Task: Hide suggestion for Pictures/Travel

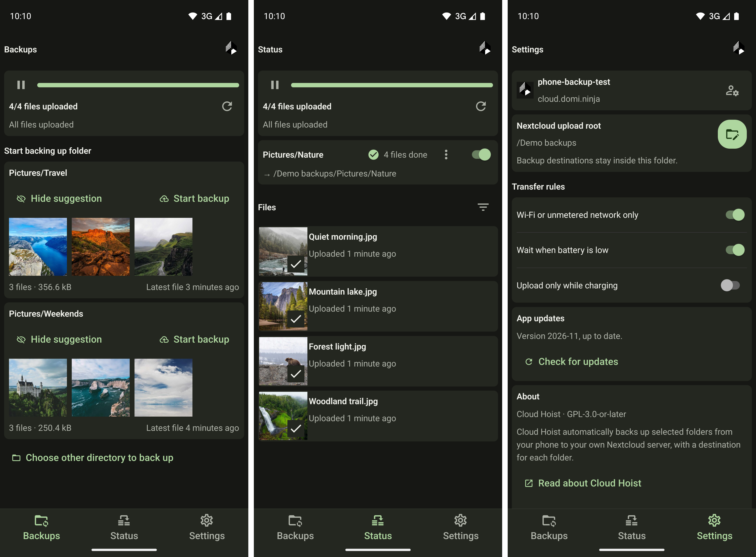Action: (x=59, y=199)
